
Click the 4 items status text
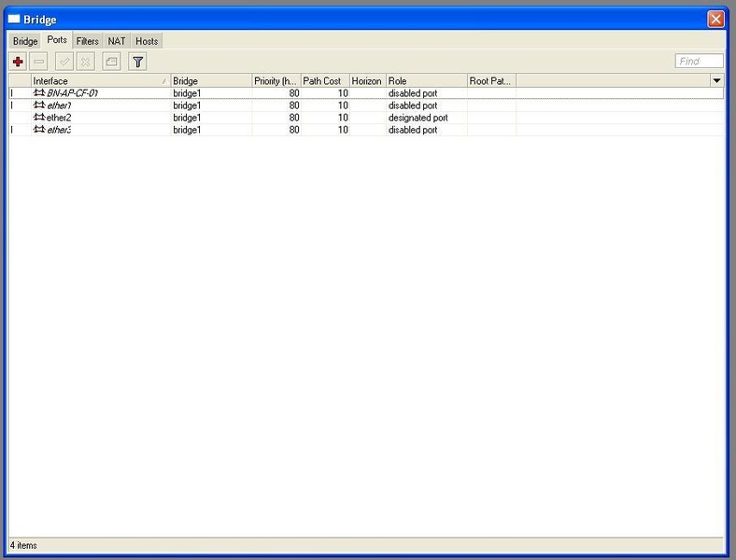coord(23,545)
